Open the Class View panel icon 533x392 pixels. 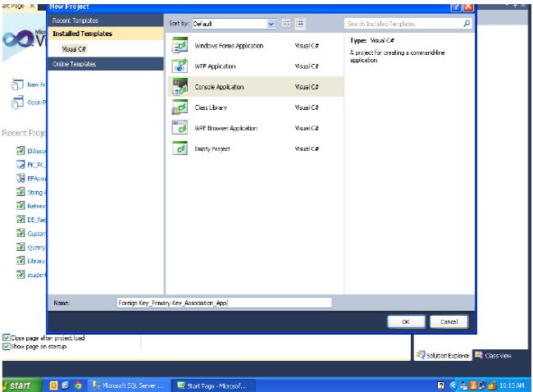tap(479, 355)
